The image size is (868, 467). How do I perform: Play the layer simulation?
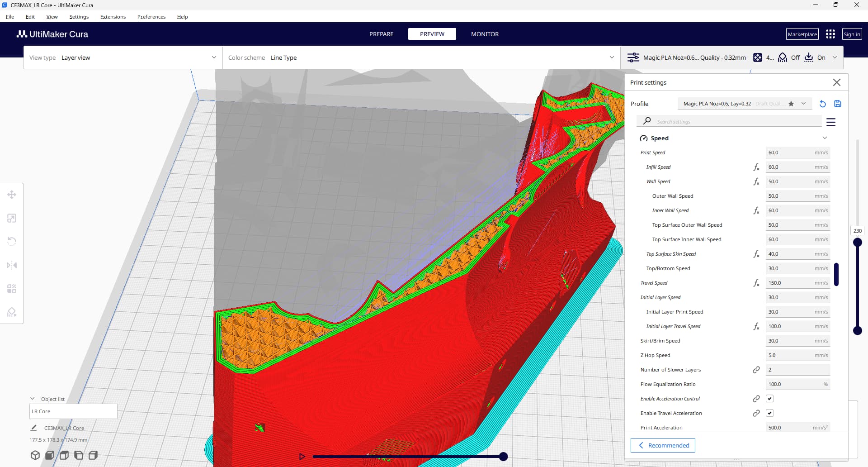pos(302,457)
